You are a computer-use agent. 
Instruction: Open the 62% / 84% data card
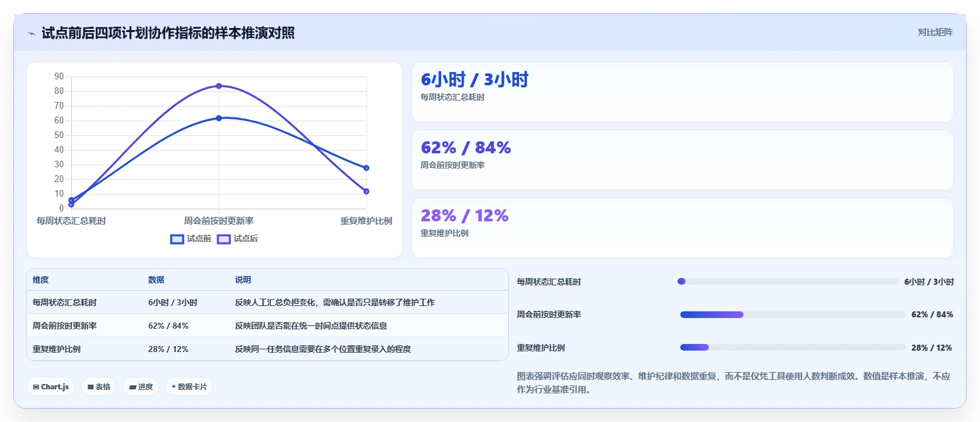pyautogui.click(x=682, y=160)
